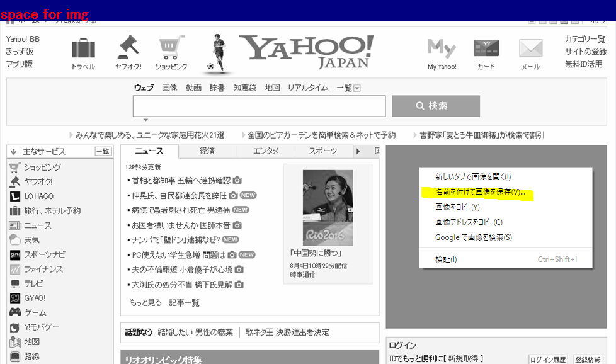Click 一覧 button beside 主なサービス
This screenshot has height=364, width=616.
[103, 152]
